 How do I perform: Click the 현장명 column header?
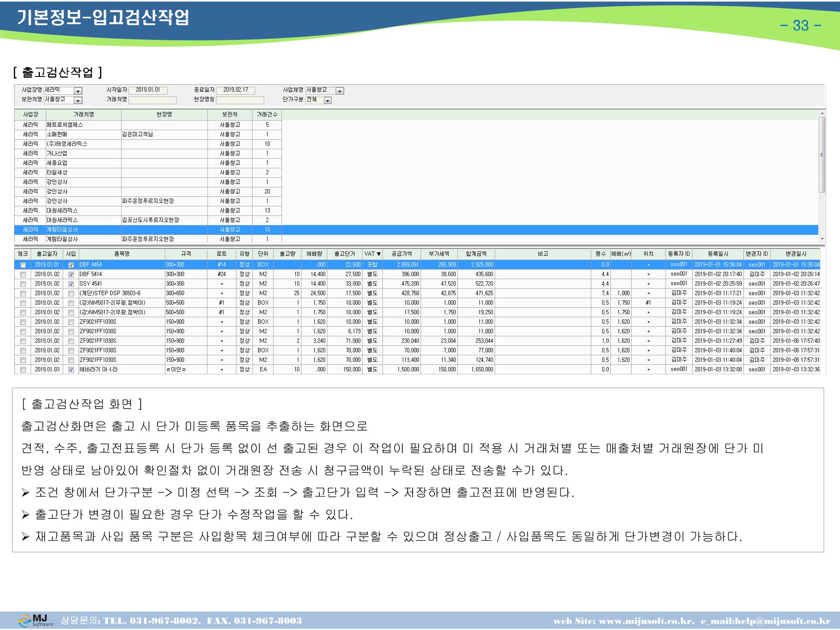pyautogui.click(x=164, y=114)
